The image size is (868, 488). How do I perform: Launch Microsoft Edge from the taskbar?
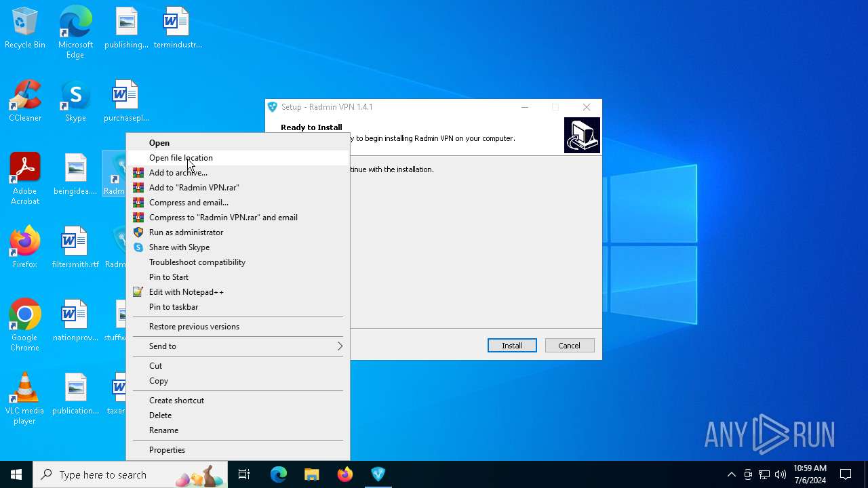tap(279, 474)
